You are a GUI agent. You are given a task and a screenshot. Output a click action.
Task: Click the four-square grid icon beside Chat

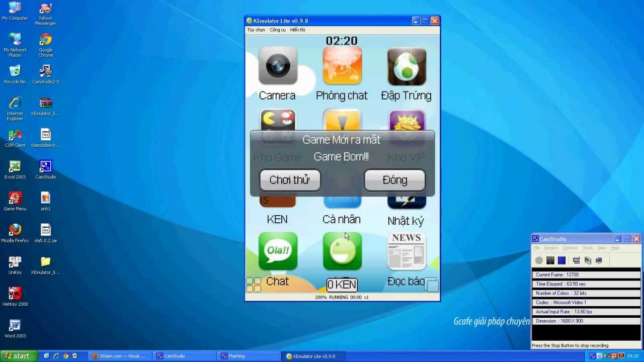254,285
